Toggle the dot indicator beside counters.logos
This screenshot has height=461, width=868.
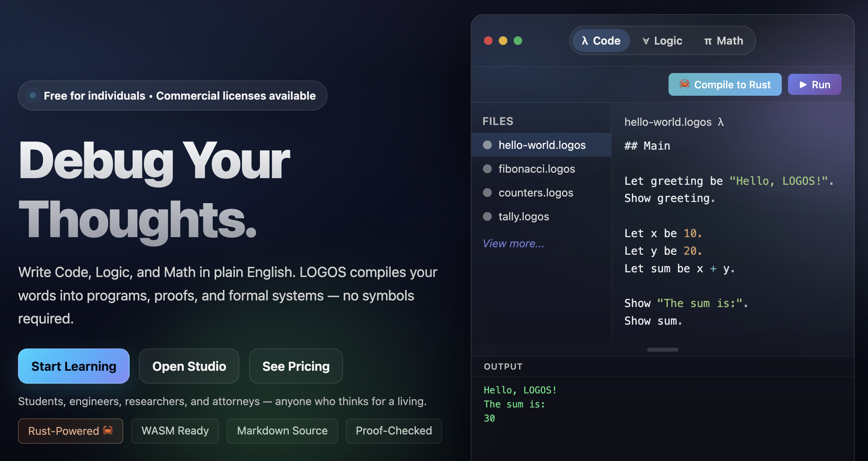(487, 193)
